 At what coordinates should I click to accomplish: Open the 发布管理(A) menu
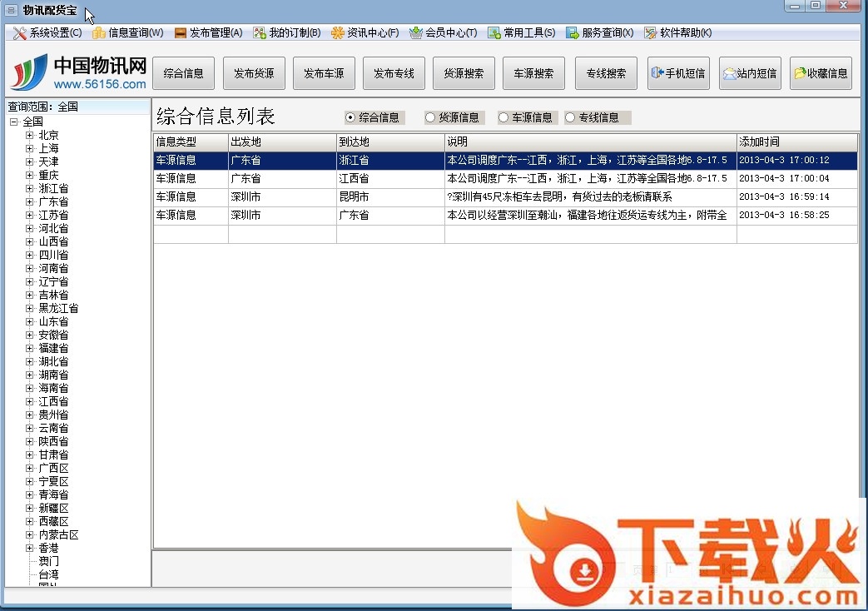click(x=209, y=33)
